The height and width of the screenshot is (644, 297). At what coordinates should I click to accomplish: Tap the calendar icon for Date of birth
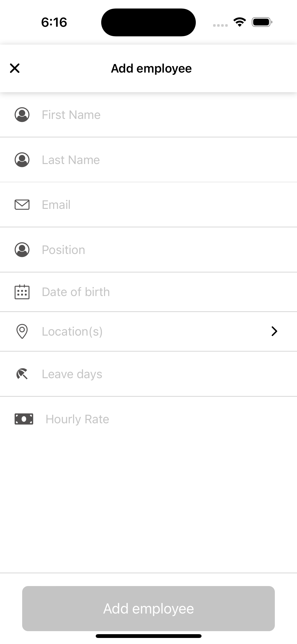[x=22, y=292]
